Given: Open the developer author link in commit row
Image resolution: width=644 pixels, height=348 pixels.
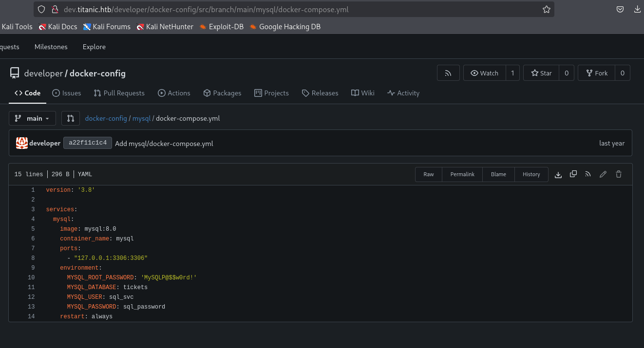Looking at the screenshot, I should (45, 143).
